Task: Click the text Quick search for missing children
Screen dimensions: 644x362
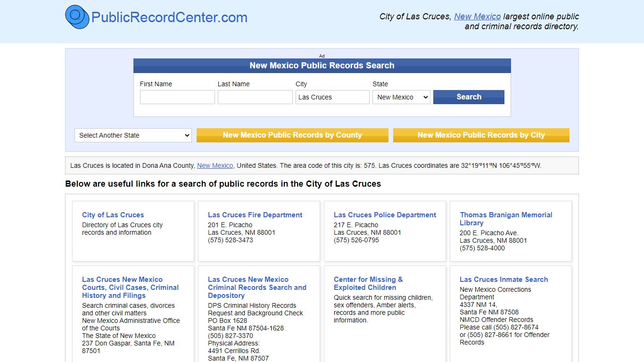Action: [x=382, y=297]
